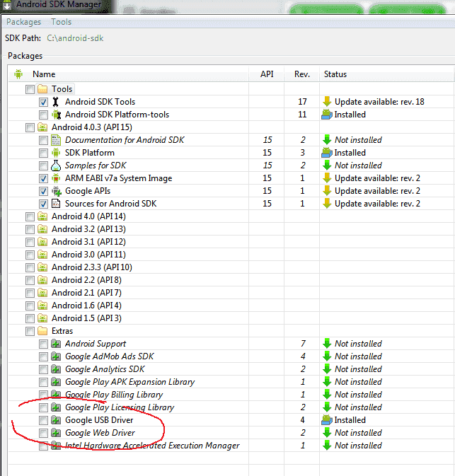The width and height of the screenshot is (455, 476).
Task: Check the Android SDK Platform-tools checkbox
Action: pos(43,115)
